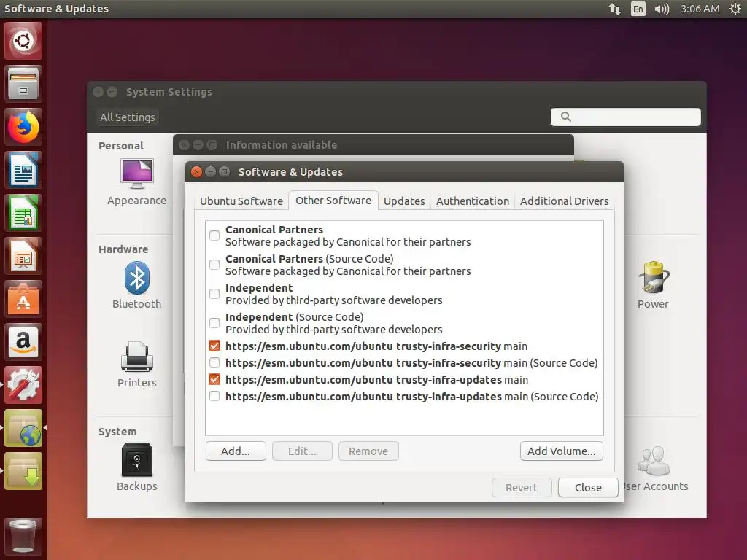This screenshot has width=747, height=560.
Task: Open the sound volume indicator
Action: coord(662,9)
